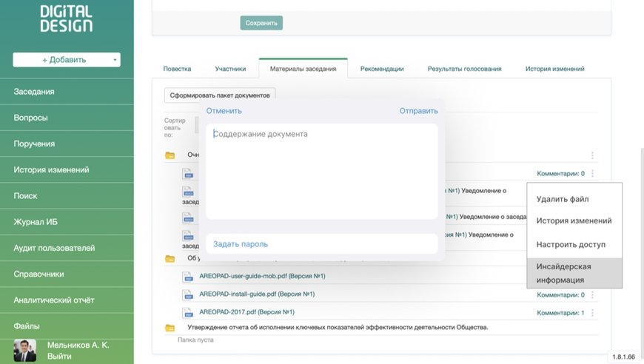Open three-dot menu of the top folder row
Image resolution: width=644 pixels, height=364 pixels.
click(593, 156)
